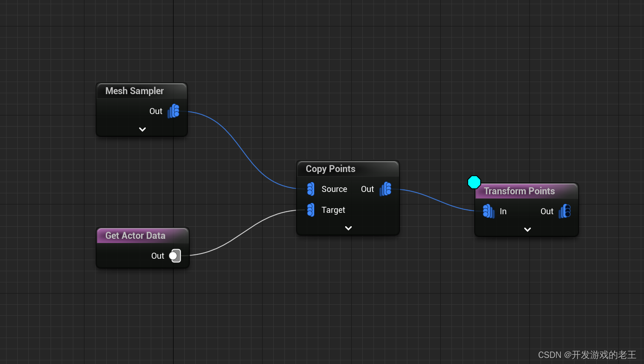Click the cyan debug marker on Transform Points
This screenshot has height=364, width=644.
tap(474, 182)
